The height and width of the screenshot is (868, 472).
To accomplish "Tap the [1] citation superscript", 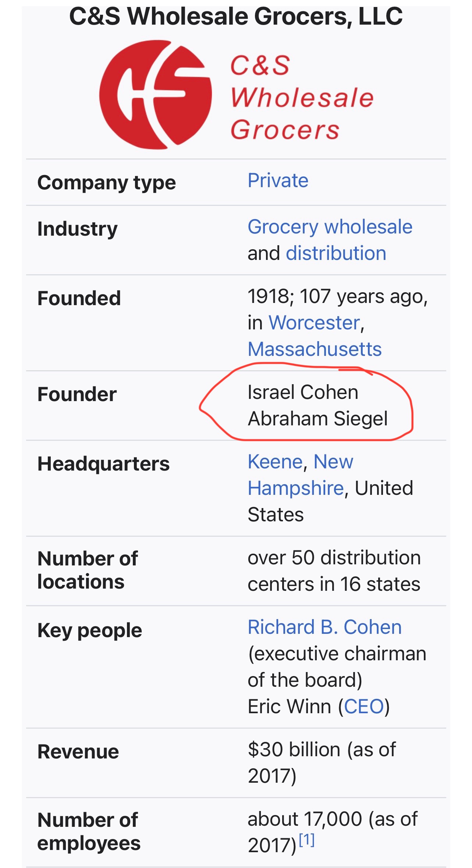I will click(x=307, y=840).
